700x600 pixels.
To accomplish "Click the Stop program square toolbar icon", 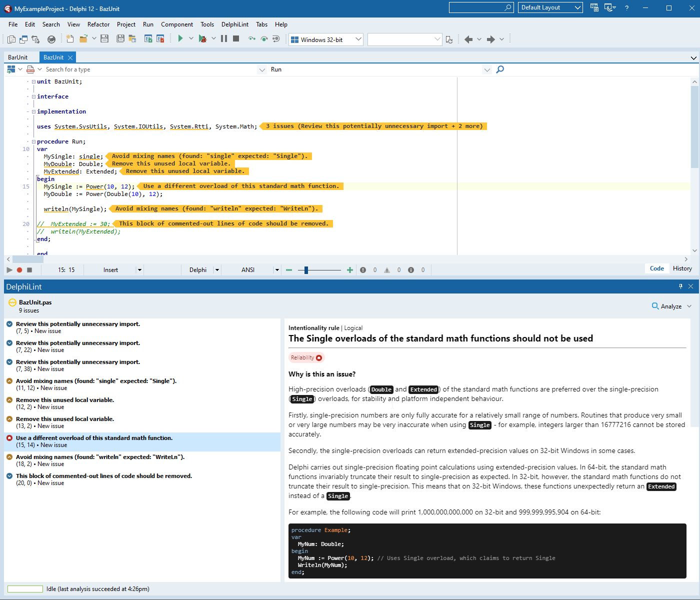I will [x=236, y=38].
